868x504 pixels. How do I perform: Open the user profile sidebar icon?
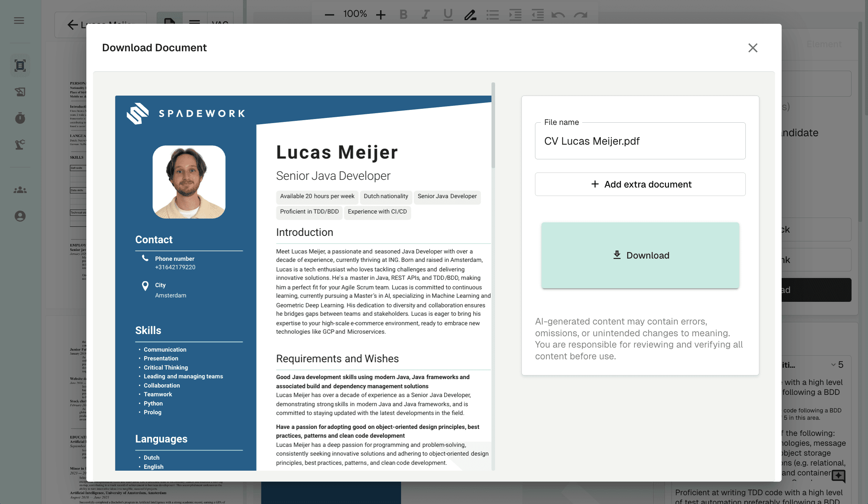(x=20, y=216)
